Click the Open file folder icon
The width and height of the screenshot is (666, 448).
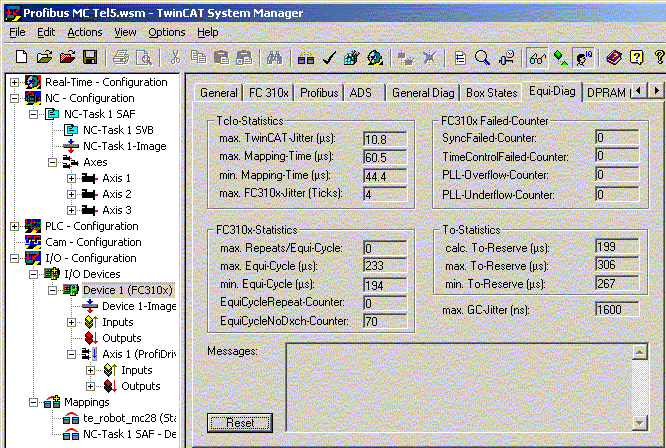tap(44, 57)
